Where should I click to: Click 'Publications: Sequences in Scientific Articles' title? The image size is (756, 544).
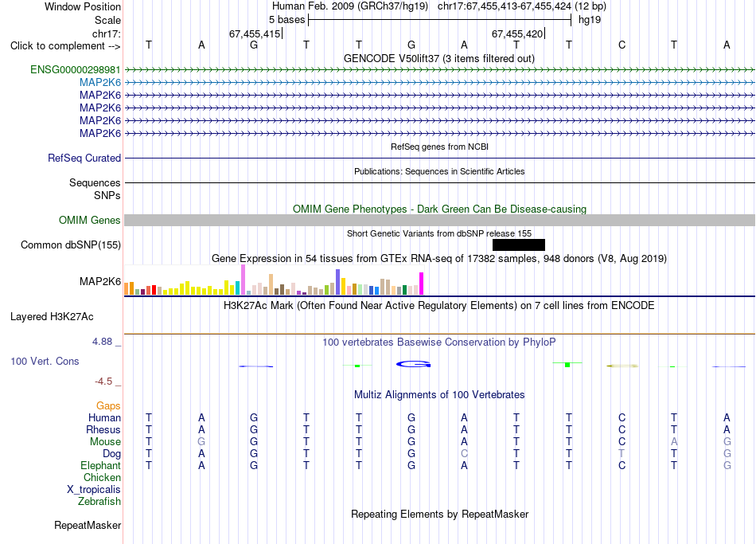pyautogui.click(x=439, y=171)
